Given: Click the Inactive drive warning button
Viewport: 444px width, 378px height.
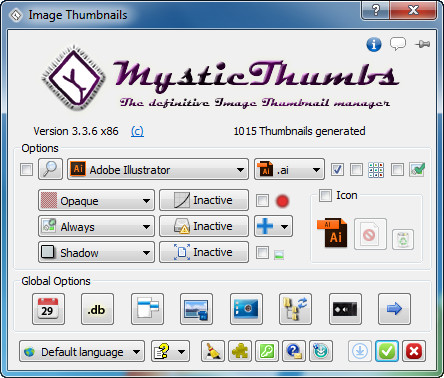Looking at the screenshot, I should click(x=204, y=226).
